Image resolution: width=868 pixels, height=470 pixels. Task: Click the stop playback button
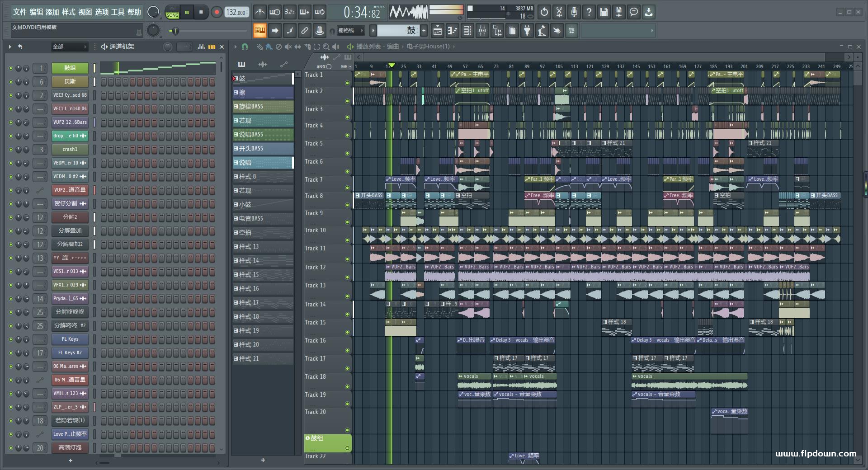click(201, 12)
